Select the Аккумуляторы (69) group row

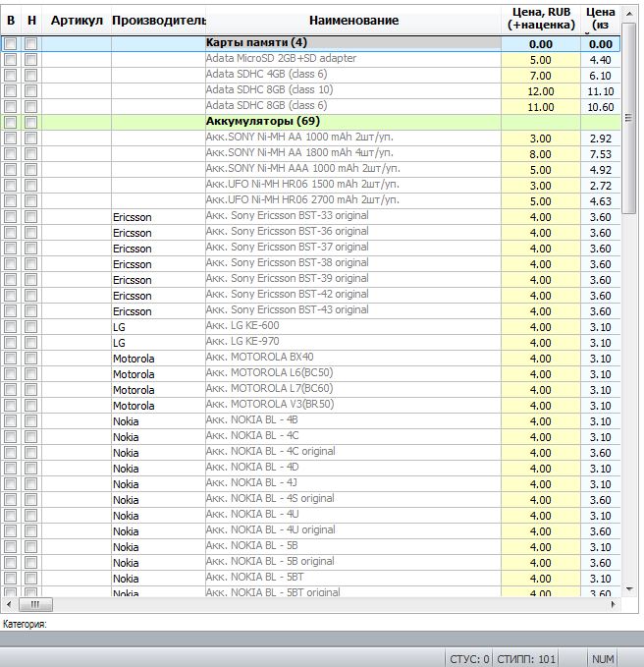[310, 123]
